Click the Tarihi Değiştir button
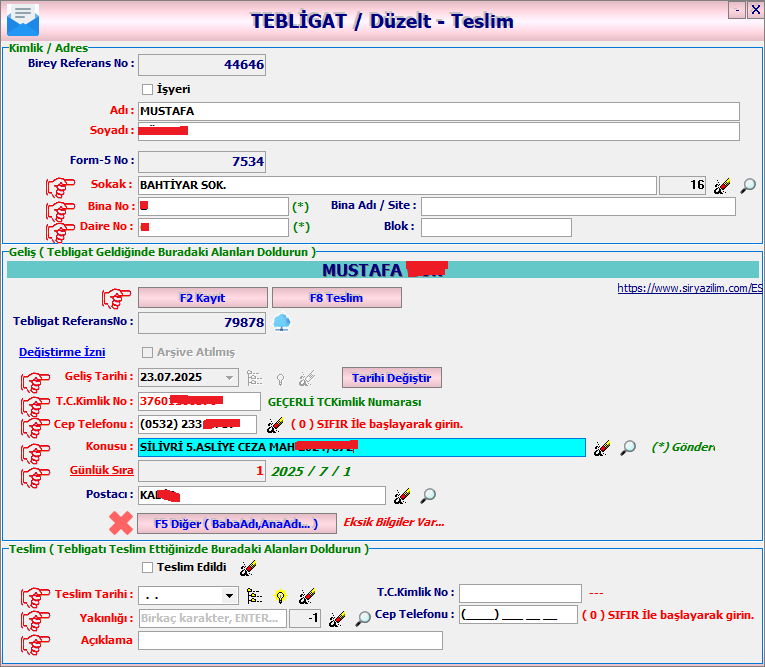 click(x=391, y=378)
